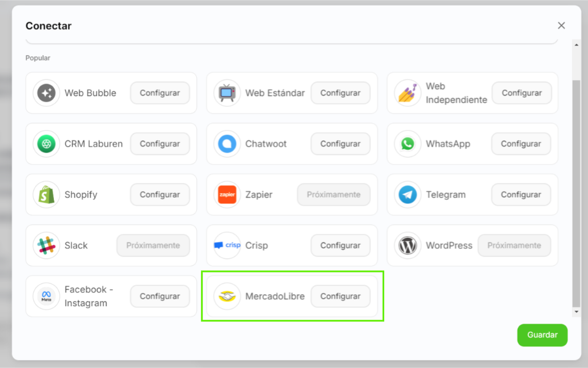Click the Meta Facebook-Instagram icon

(x=47, y=296)
